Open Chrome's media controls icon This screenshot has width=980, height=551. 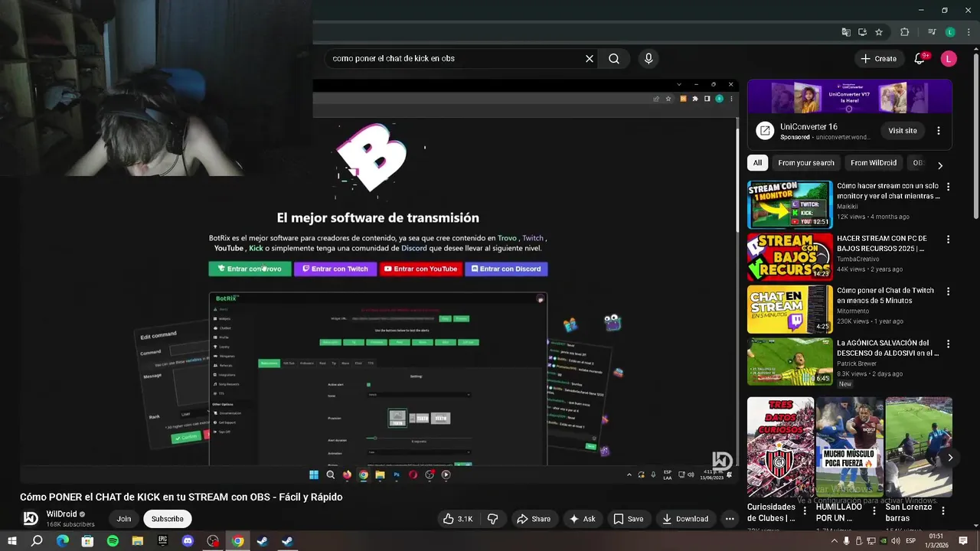pos(932,32)
